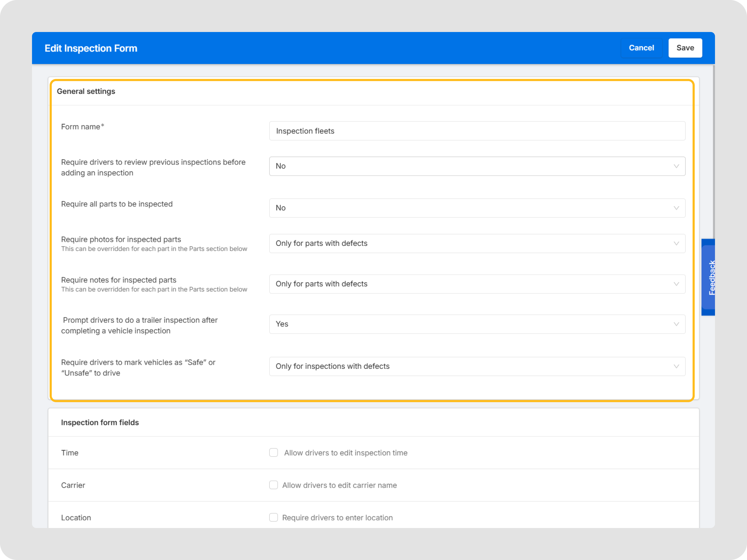Click the vertical scrollbar on the right
747x560 pixels.
point(714,152)
